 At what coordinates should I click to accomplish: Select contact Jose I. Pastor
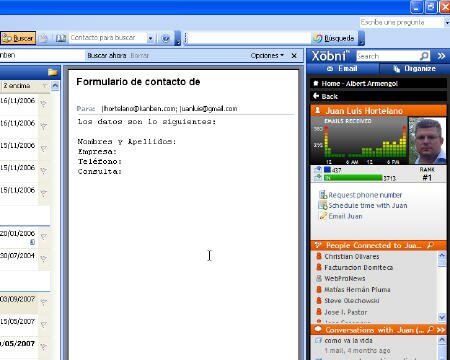pyautogui.click(x=346, y=312)
